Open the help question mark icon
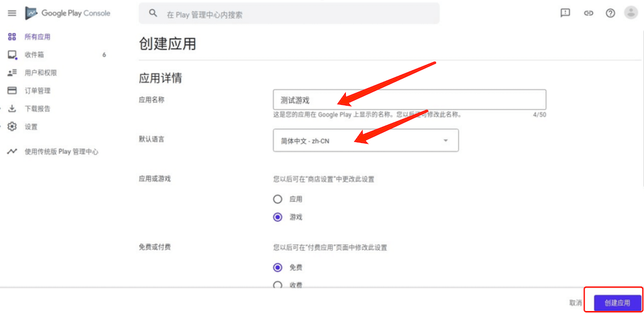The height and width of the screenshot is (313, 644). pyautogui.click(x=611, y=13)
